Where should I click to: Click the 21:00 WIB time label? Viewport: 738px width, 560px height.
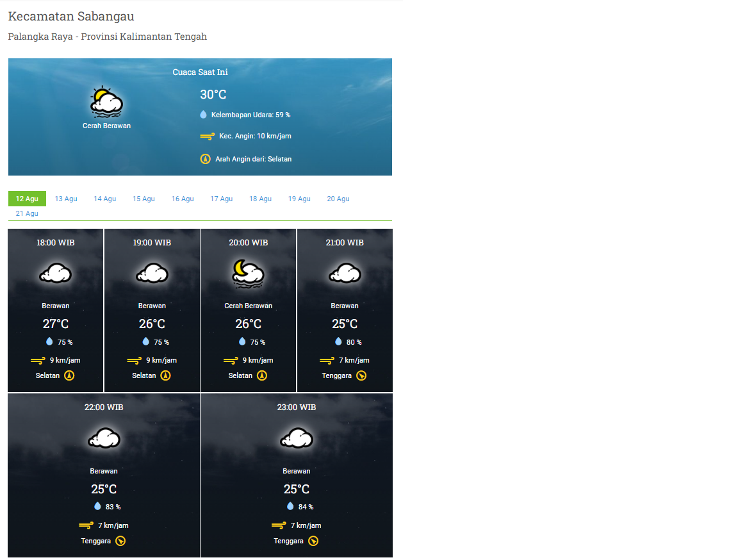(x=345, y=243)
